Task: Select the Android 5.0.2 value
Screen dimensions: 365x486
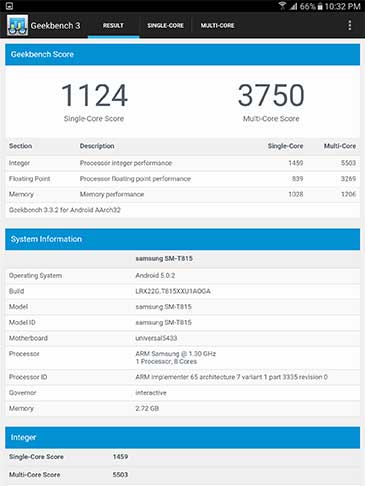Action: tap(155, 276)
